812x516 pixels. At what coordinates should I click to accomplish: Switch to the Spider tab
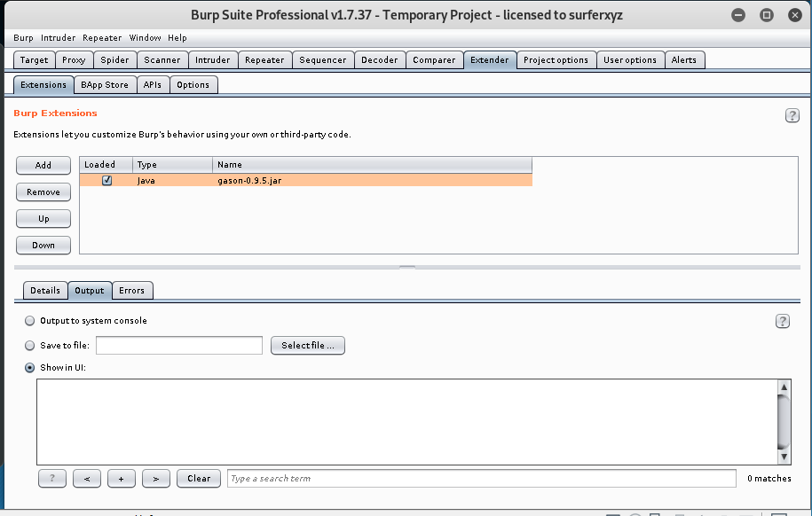(x=115, y=60)
